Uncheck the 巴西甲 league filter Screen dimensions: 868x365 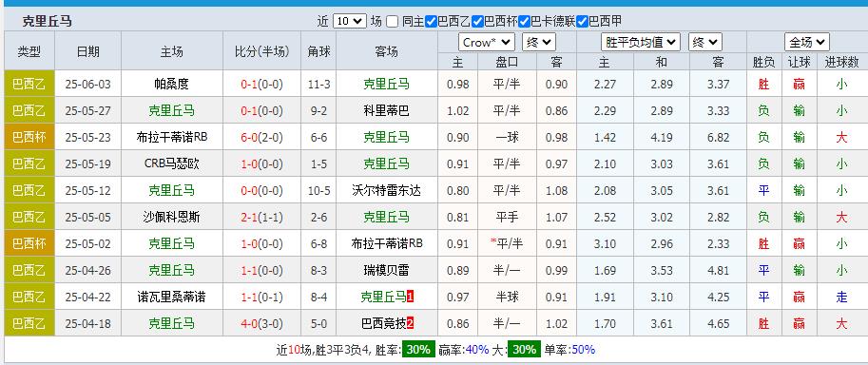click(582, 22)
